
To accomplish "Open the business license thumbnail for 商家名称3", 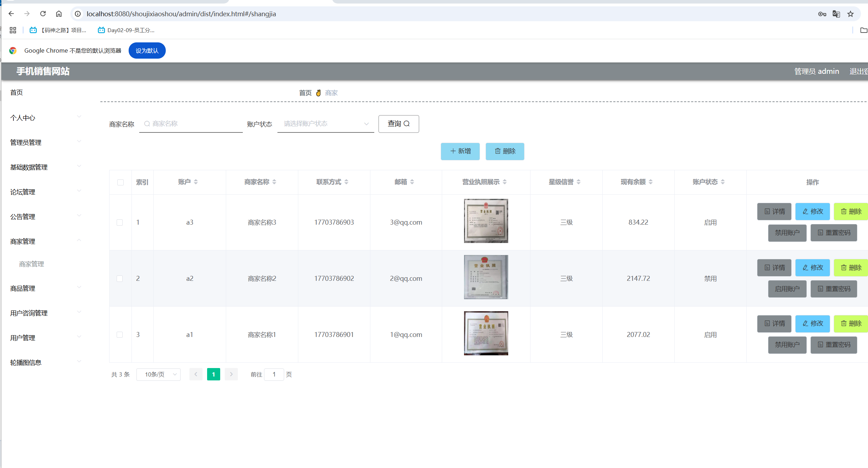I will click(486, 221).
